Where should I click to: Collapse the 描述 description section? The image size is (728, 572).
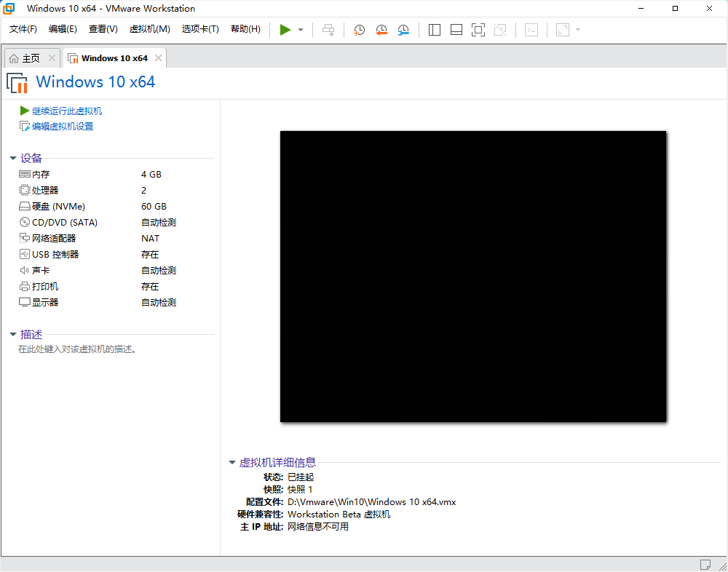[13, 335]
